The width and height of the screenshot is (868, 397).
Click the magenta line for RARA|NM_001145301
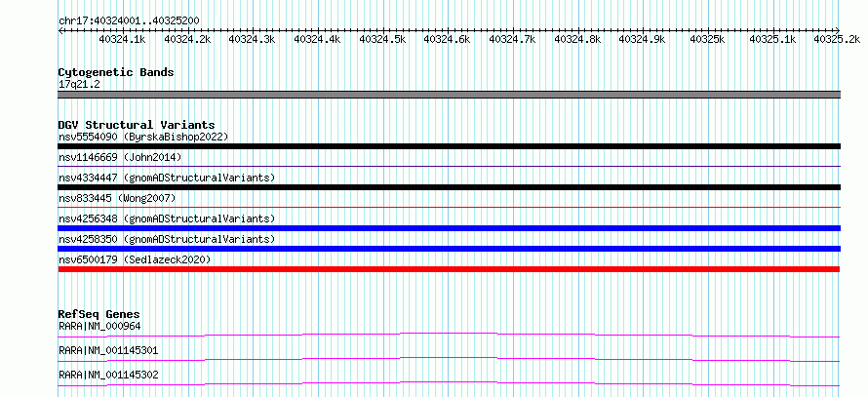(449, 359)
